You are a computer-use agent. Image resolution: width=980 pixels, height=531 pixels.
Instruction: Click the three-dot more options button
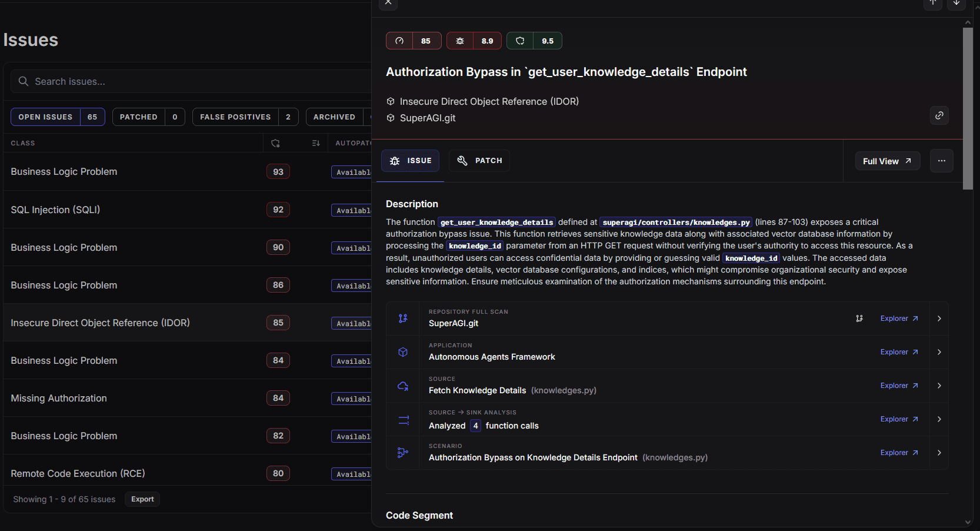[941, 161]
